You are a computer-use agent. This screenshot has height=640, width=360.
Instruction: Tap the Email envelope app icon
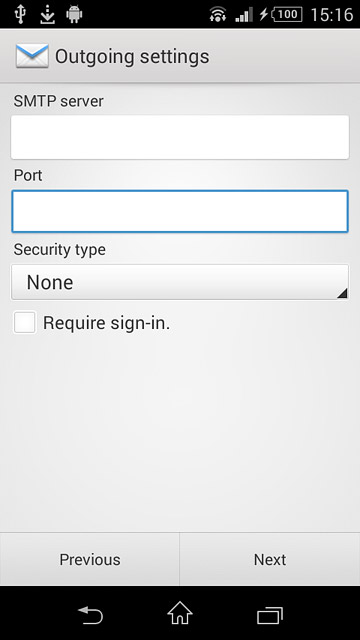[32, 56]
